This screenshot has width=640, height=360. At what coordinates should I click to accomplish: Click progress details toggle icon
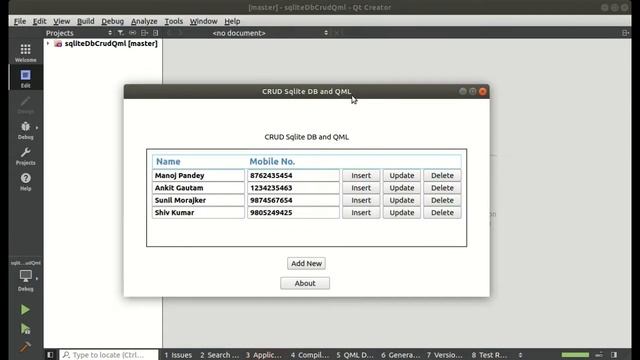tap(599, 355)
